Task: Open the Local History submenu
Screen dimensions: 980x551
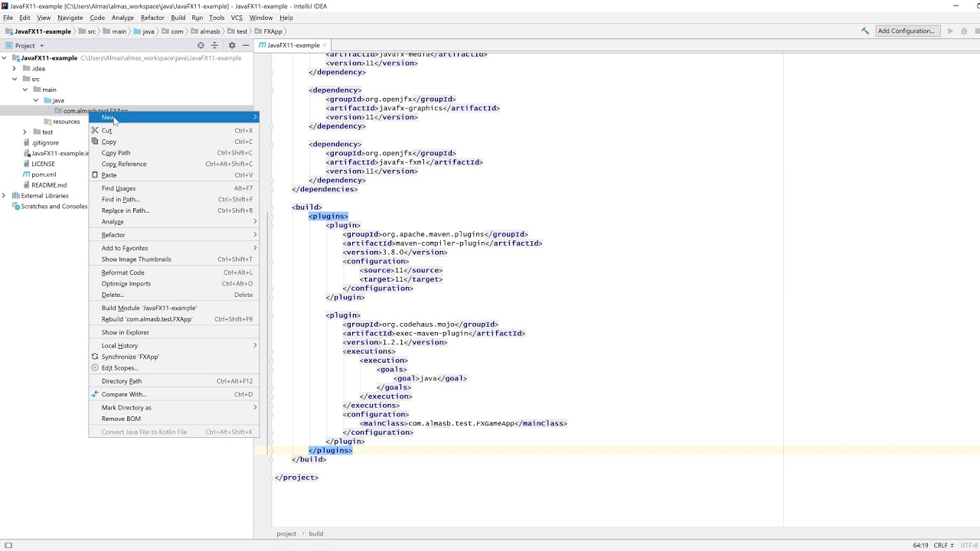Action: [174, 346]
